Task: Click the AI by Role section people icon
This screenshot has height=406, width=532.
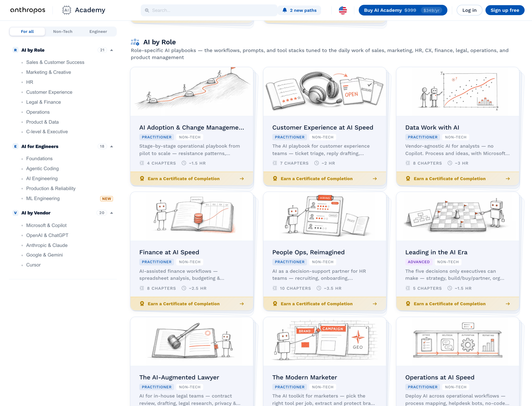Action: click(x=135, y=42)
